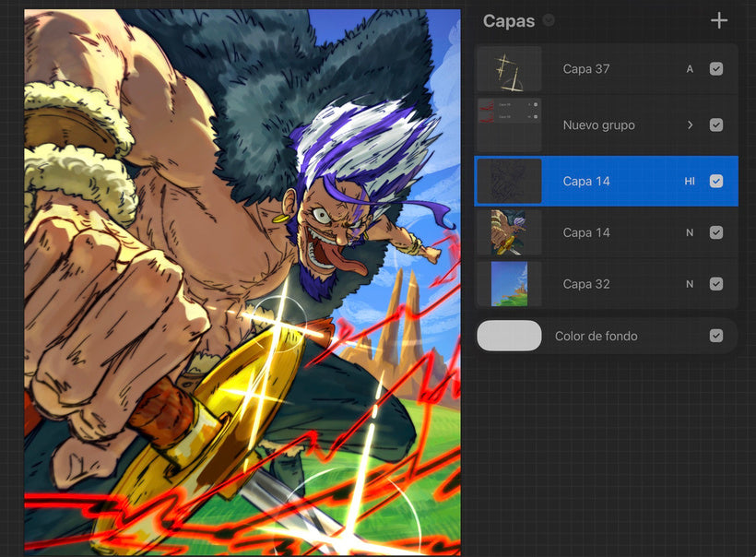Open blend mode HI on selected Capa 14
This screenshot has width=756, height=557.
pos(690,182)
